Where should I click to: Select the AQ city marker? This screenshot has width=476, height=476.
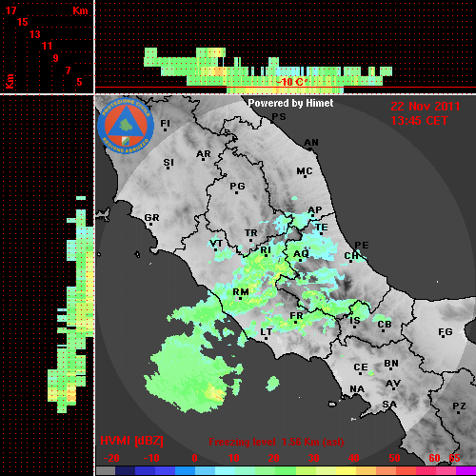tap(300, 261)
